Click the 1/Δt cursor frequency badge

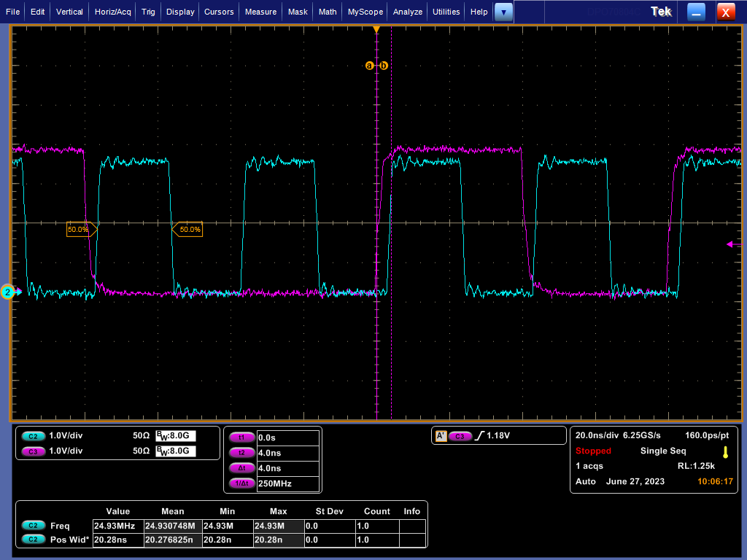pos(241,483)
